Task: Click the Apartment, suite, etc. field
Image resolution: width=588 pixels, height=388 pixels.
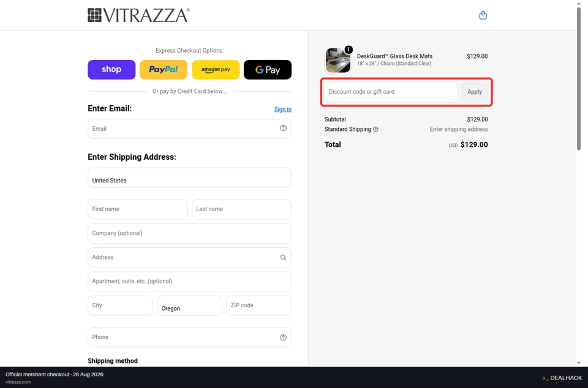Action: tap(189, 282)
